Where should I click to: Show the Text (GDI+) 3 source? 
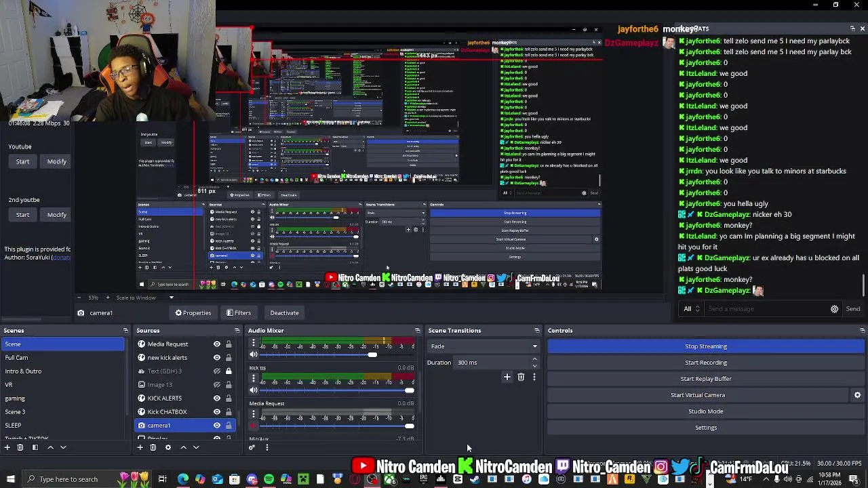tap(217, 371)
